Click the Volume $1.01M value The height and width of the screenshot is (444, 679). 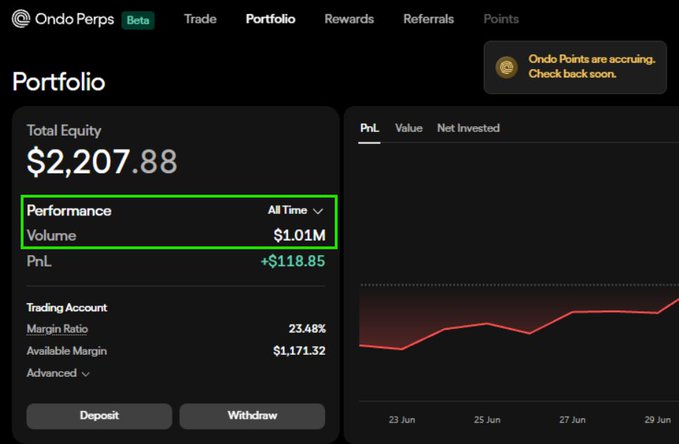pos(299,235)
